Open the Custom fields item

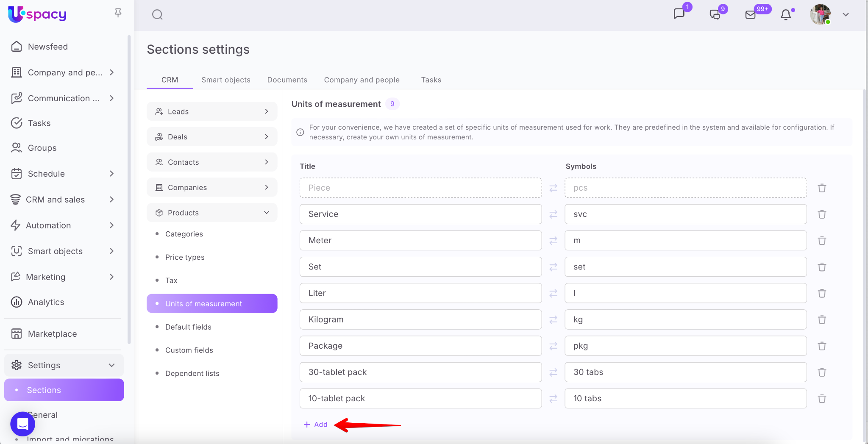pyautogui.click(x=189, y=350)
